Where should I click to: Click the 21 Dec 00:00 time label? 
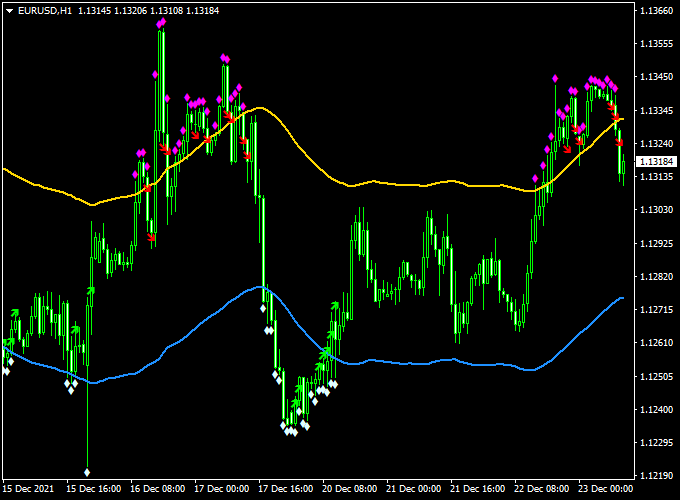click(414, 489)
